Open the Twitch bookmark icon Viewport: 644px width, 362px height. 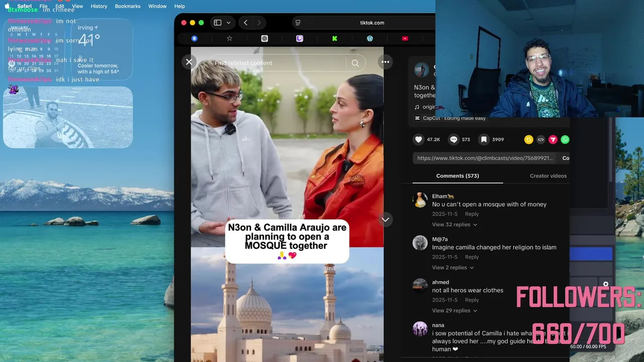(x=299, y=38)
